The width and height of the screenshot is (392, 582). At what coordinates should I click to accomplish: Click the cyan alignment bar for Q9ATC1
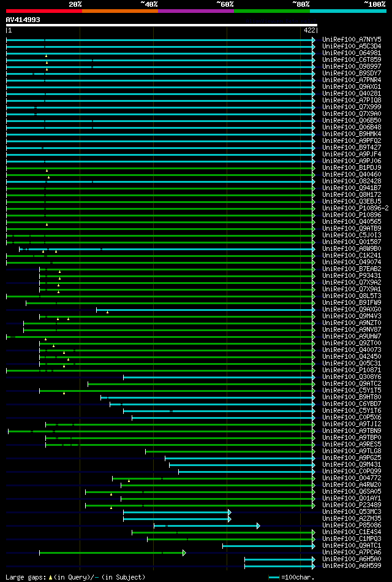point(268,546)
